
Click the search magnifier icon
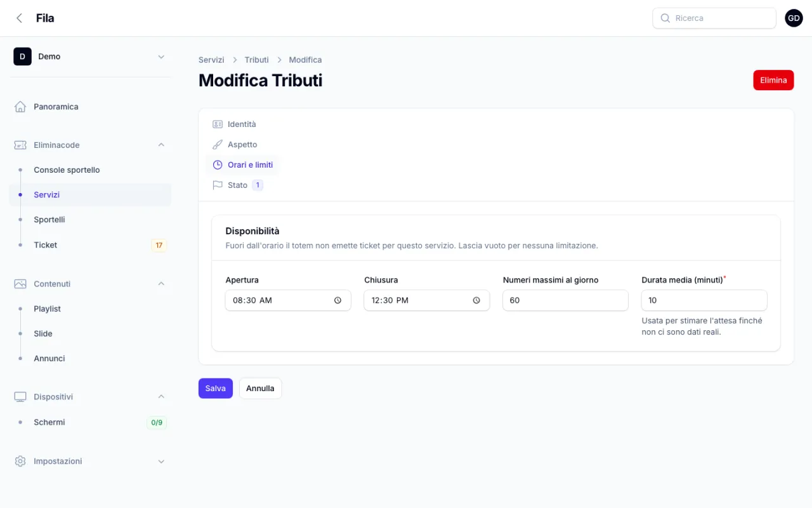coord(665,18)
